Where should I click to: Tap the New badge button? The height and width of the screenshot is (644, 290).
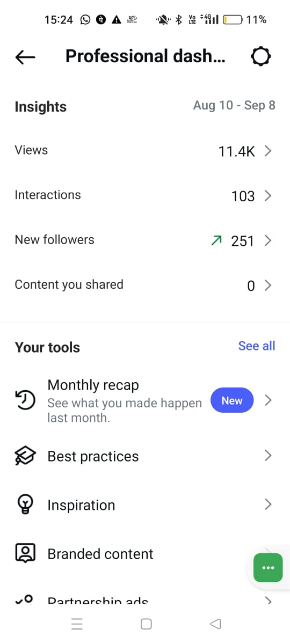pyautogui.click(x=232, y=400)
